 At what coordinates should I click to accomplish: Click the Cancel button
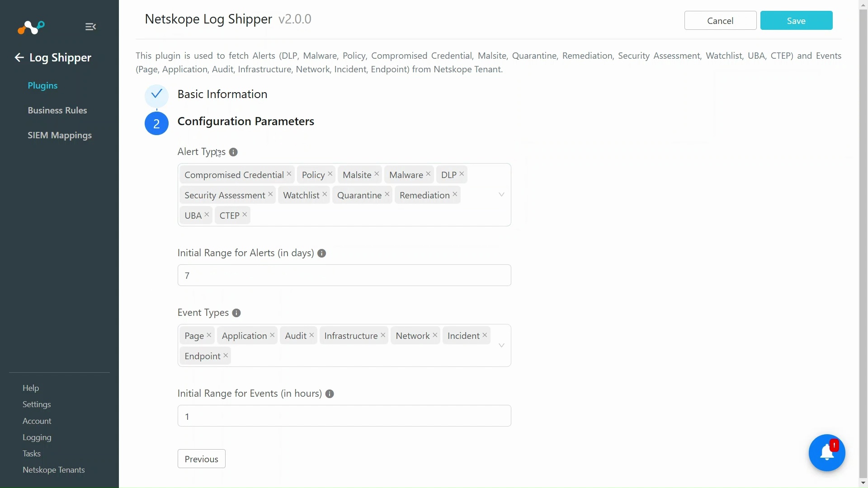click(x=721, y=21)
